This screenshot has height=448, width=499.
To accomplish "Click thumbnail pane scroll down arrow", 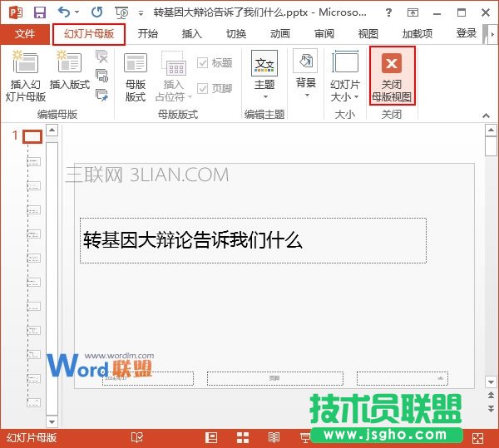I will [52, 421].
